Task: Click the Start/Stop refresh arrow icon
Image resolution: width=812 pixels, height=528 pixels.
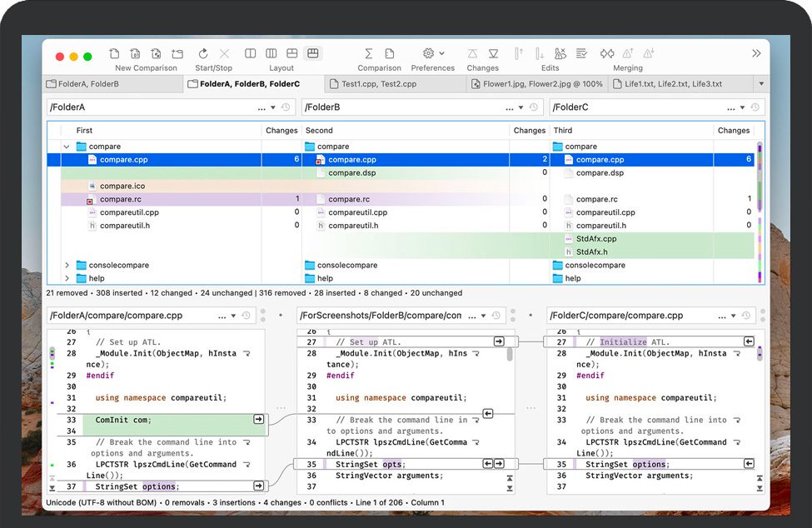Action: 203,53
